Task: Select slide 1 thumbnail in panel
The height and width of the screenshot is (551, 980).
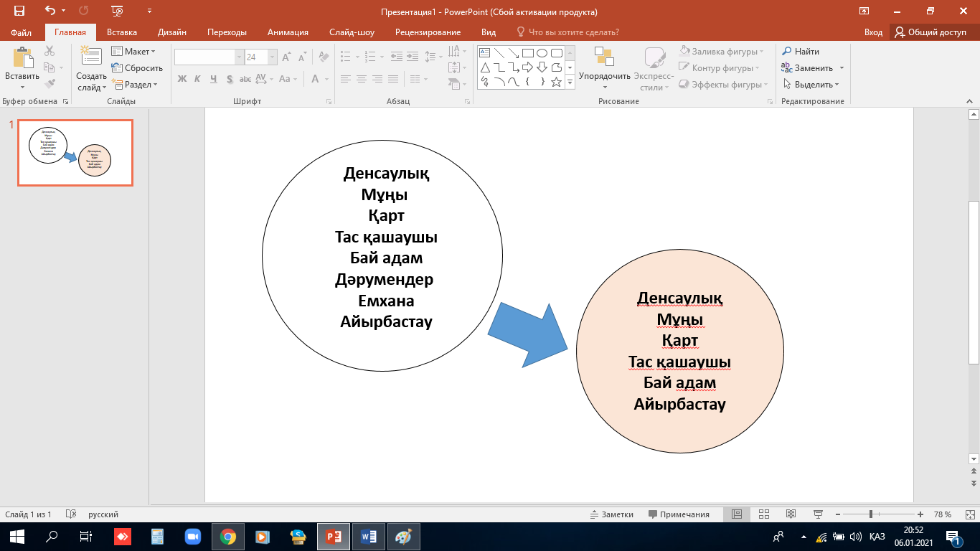Action: click(x=75, y=153)
